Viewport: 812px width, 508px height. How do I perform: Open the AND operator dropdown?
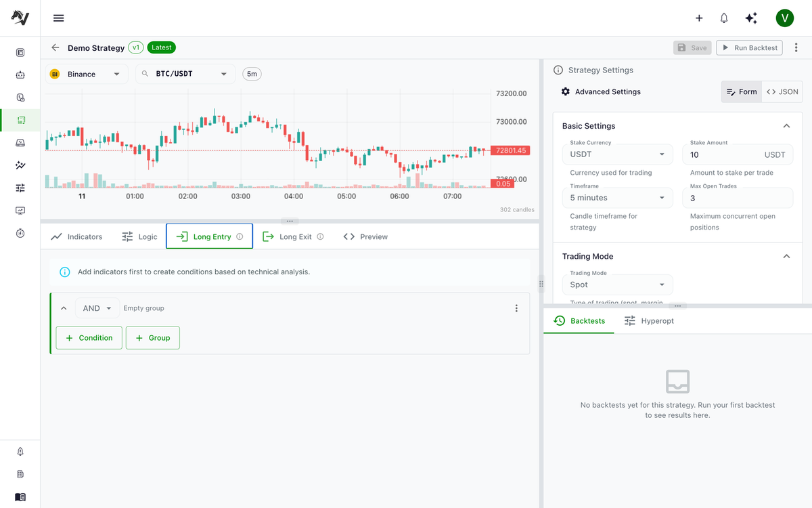point(97,308)
